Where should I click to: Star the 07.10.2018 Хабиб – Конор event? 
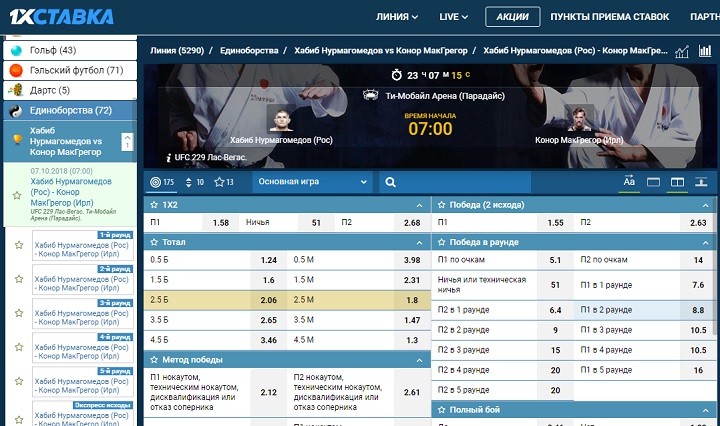(17, 196)
